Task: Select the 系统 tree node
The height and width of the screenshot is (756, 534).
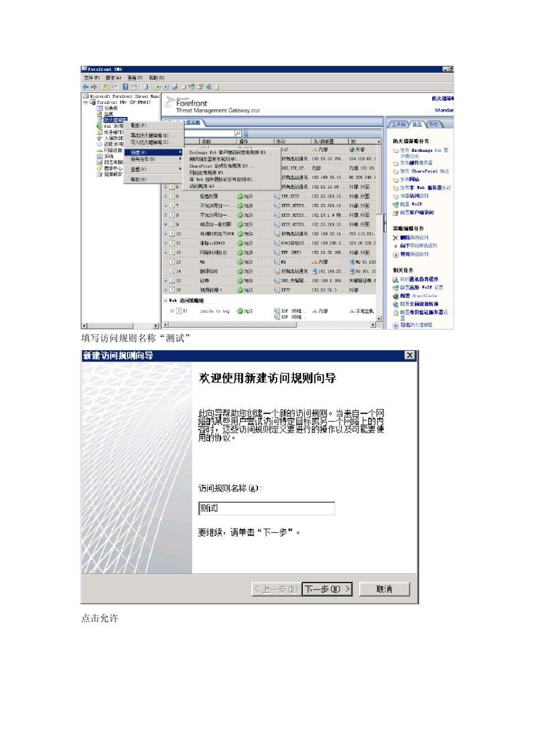Action: (105, 156)
